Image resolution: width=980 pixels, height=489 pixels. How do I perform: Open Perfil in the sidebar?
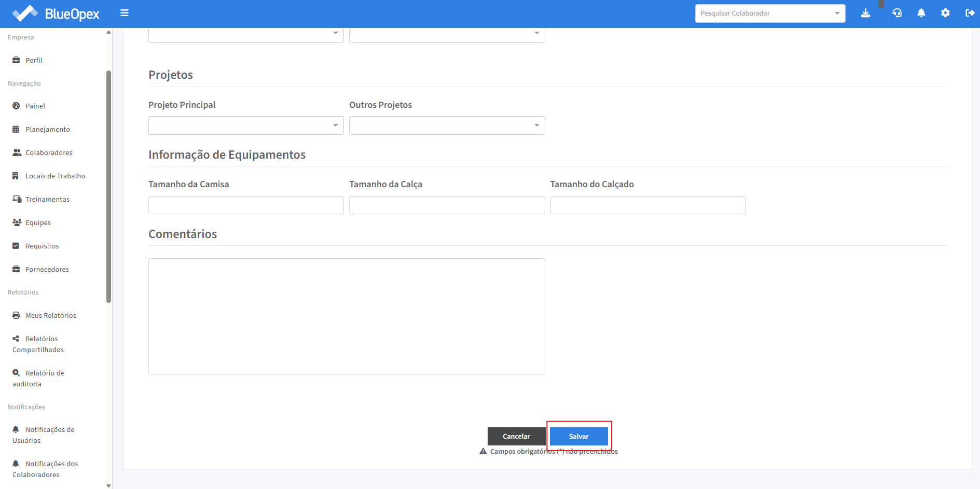(x=34, y=60)
